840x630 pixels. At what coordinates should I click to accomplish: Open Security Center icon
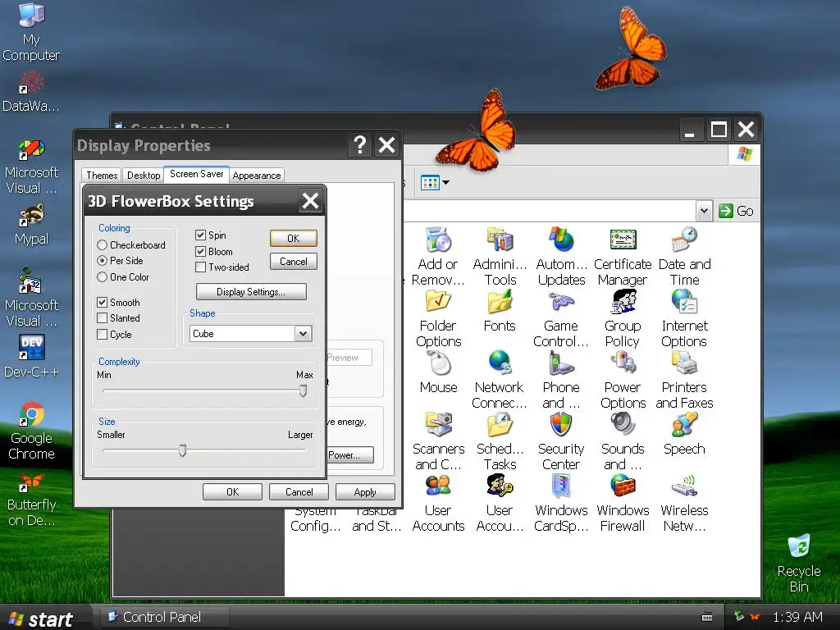click(561, 424)
